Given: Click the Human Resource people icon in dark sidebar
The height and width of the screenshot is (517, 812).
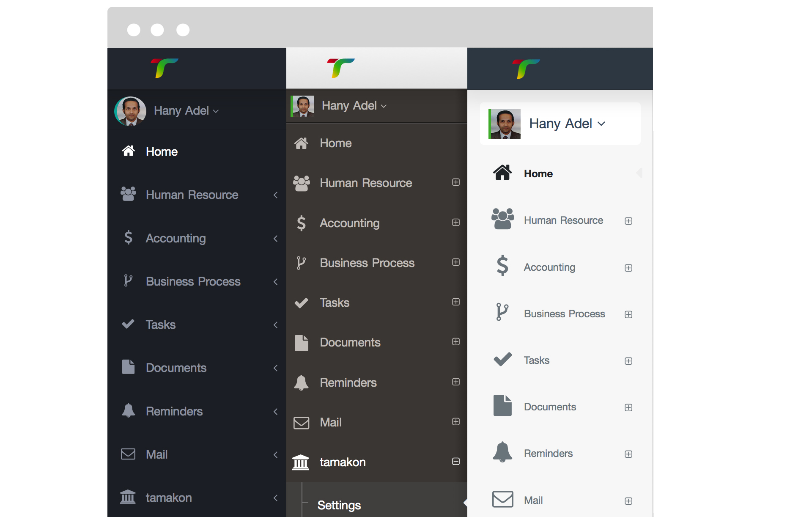Looking at the screenshot, I should 128,194.
